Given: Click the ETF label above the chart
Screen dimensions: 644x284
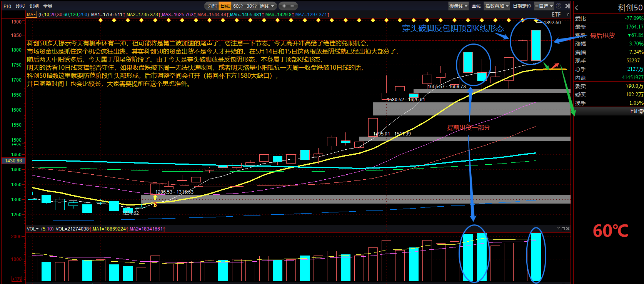Looking at the screenshot, I should coord(556,15).
